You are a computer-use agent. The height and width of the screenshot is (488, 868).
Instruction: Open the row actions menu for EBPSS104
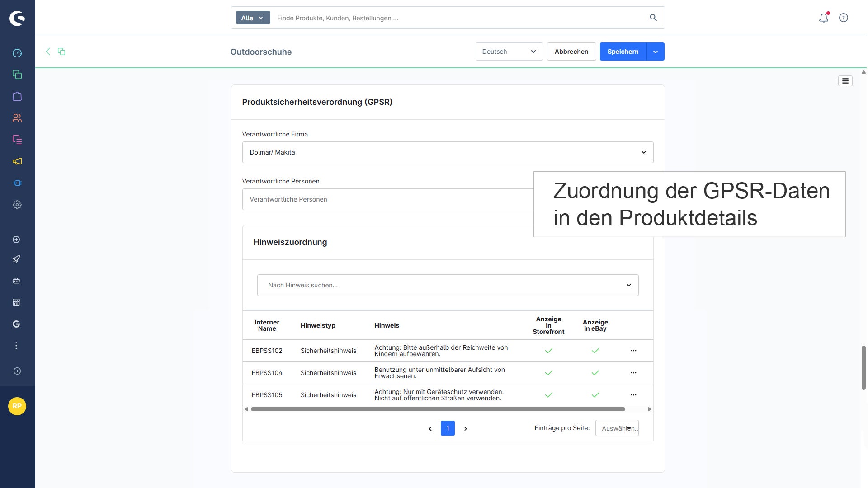coord(633,373)
